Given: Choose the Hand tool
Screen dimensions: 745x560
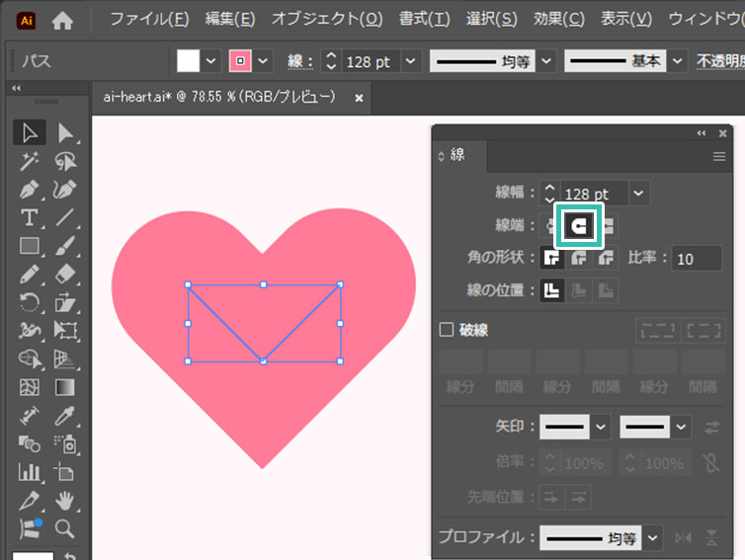Looking at the screenshot, I should coord(65,500).
